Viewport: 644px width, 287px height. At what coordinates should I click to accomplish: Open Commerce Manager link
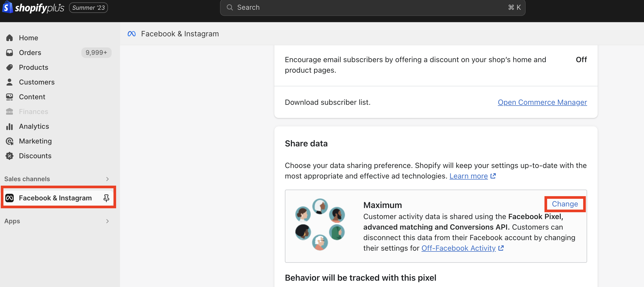pyautogui.click(x=542, y=102)
